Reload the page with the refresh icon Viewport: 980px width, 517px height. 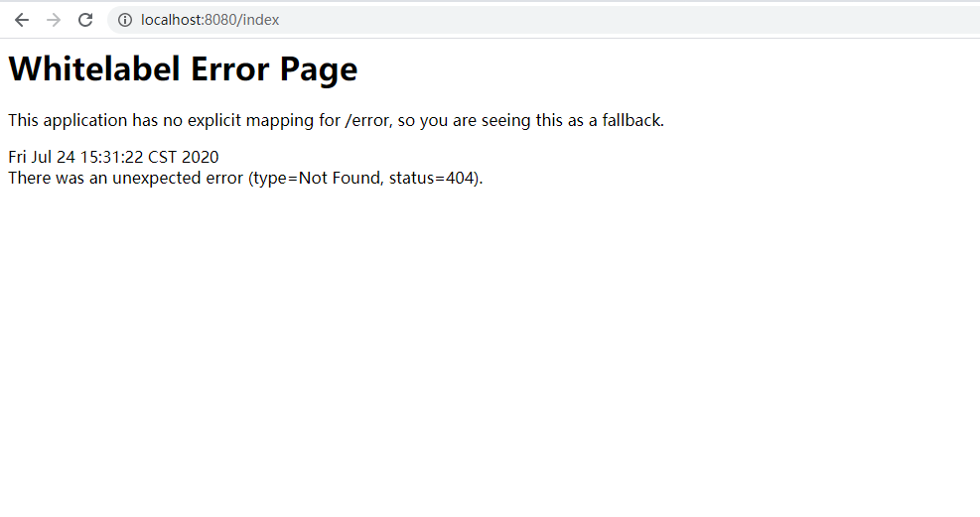pos(85,20)
